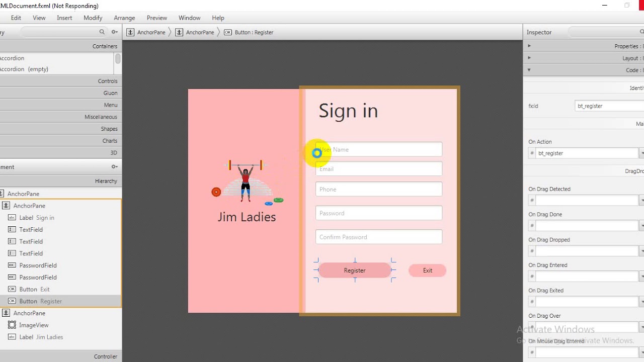Image resolution: width=644 pixels, height=362 pixels.
Task: Open the On Drag Done dropdown arrow
Action: (x=642, y=226)
